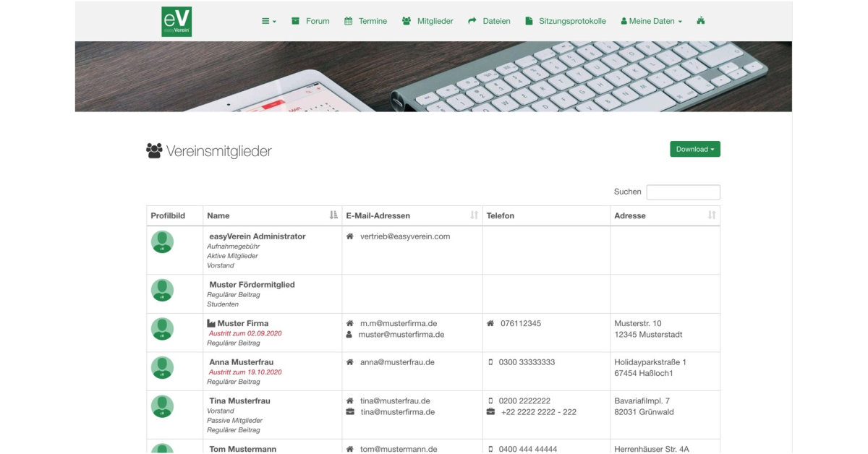Click address Musterstr. 10
Viewport: 868px width, 454px height.
pos(638,323)
